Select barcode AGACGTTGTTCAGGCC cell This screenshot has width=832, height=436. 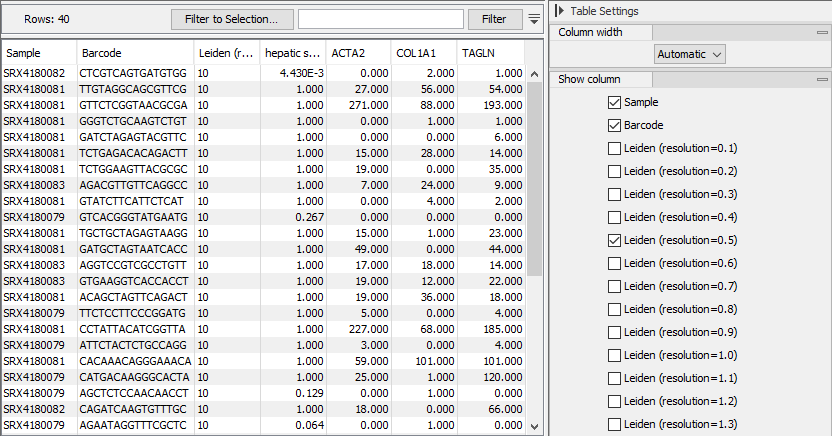coord(135,185)
